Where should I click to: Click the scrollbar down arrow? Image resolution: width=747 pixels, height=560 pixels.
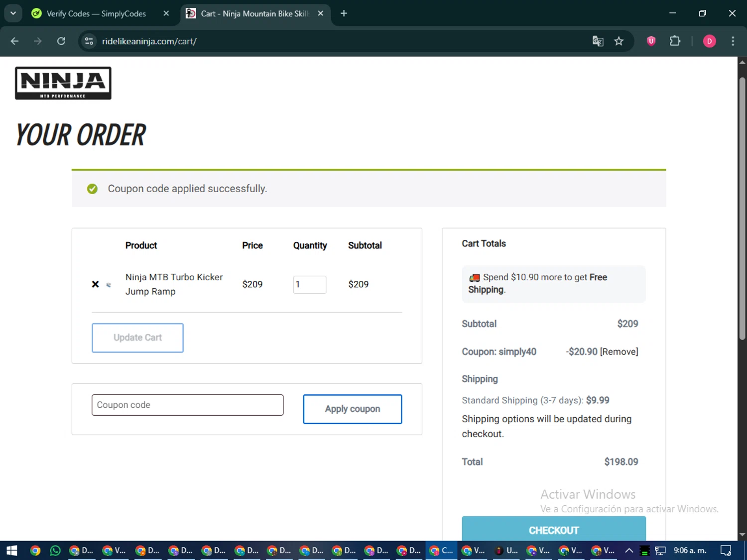click(742, 535)
